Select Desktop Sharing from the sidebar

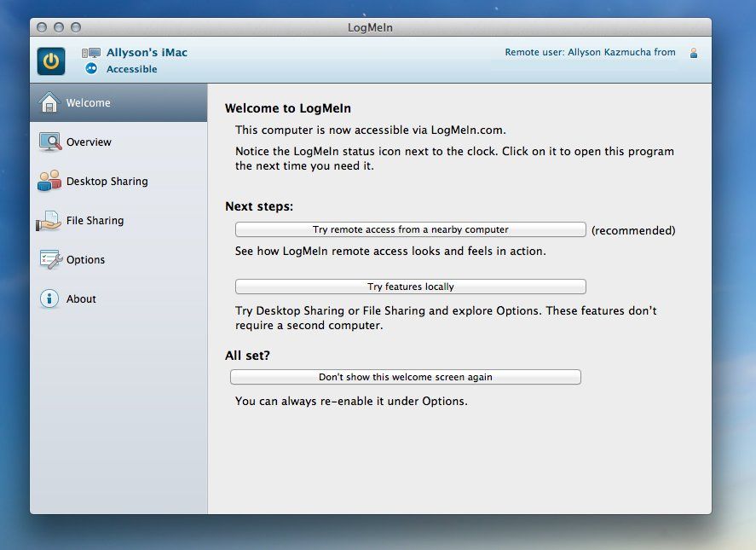[107, 181]
